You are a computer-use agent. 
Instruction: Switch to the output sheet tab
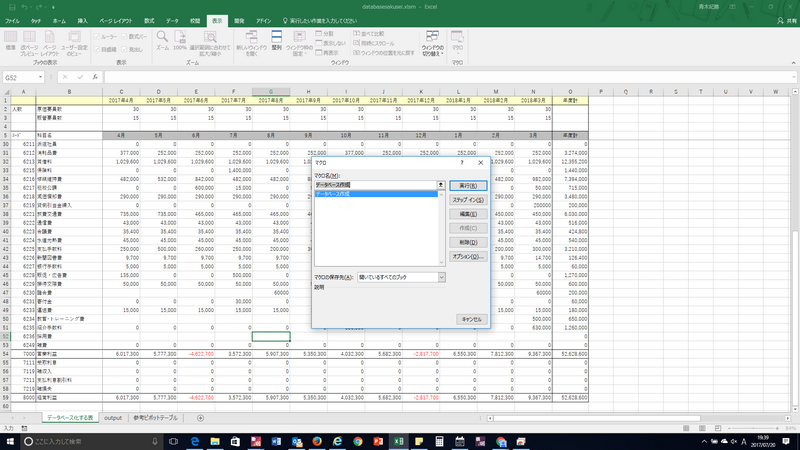(x=113, y=417)
